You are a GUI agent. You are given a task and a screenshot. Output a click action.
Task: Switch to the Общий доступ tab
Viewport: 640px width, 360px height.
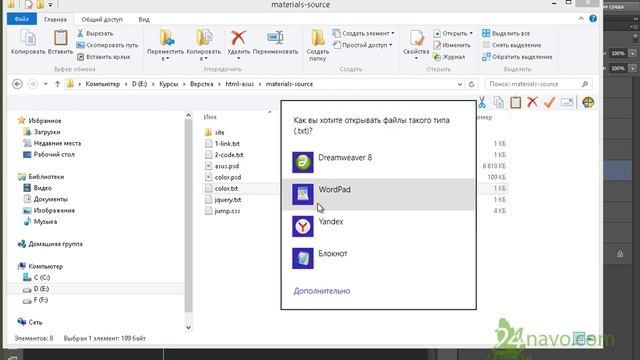[x=102, y=19]
